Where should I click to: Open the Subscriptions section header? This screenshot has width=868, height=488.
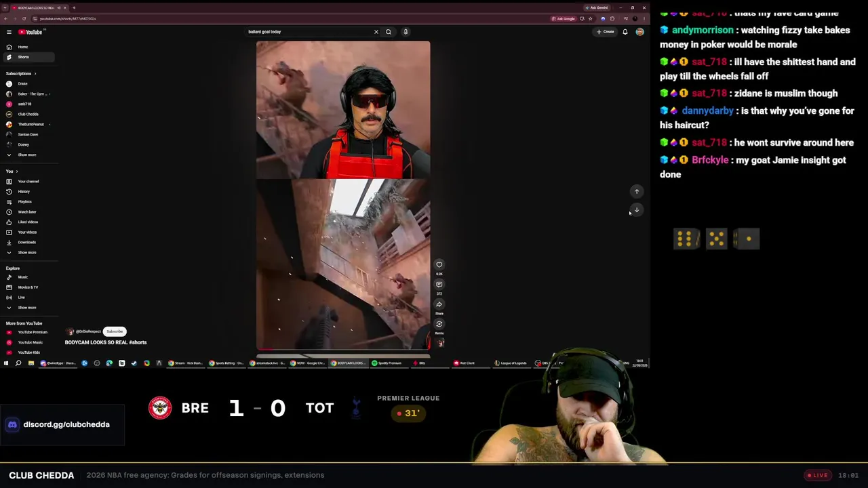pos(21,73)
